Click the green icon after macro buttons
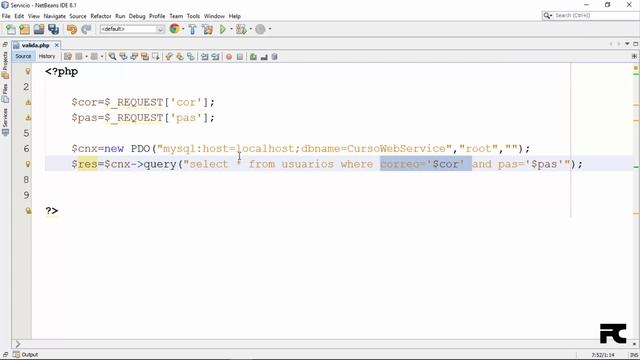This screenshot has width=640, height=360. (253, 57)
